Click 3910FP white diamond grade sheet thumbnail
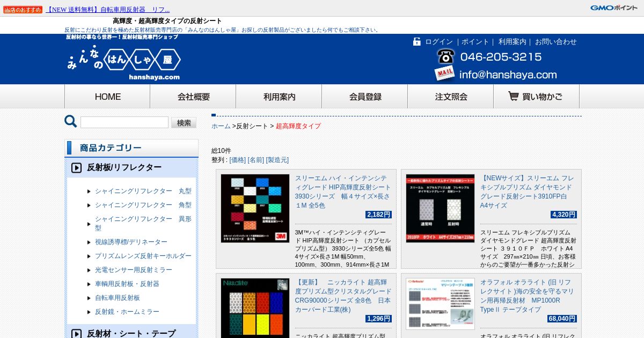 440,208
